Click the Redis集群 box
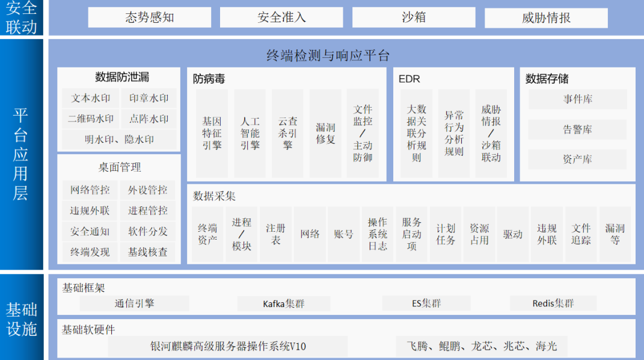The width and height of the screenshot is (644, 360). [x=553, y=303]
